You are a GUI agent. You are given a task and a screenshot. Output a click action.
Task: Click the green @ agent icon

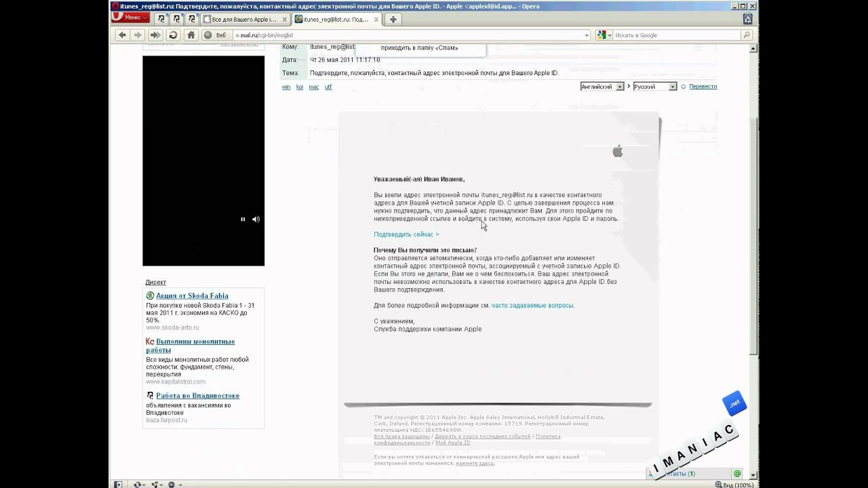tap(737, 474)
